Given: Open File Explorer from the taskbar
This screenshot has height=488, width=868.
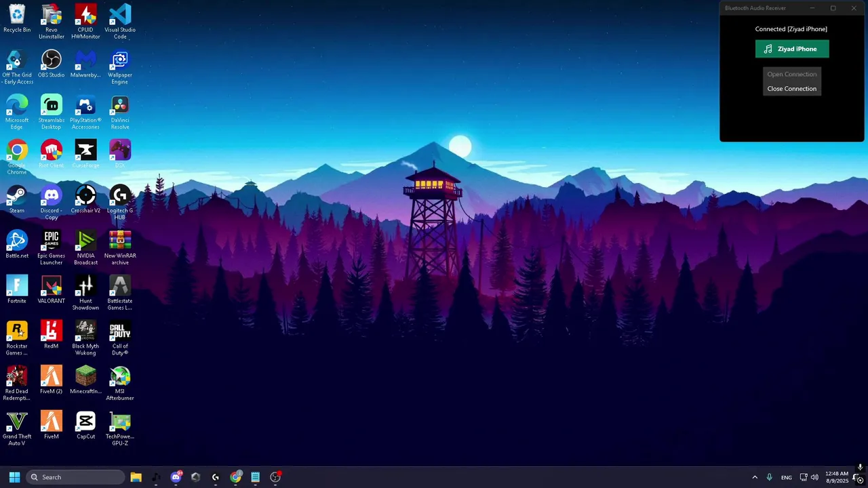Looking at the screenshot, I should 136,477.
